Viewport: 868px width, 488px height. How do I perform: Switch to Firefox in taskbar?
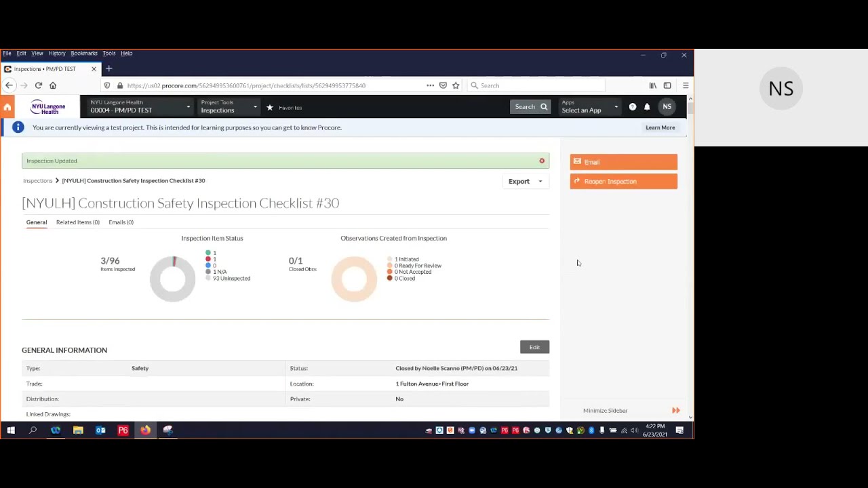[145, 430]
